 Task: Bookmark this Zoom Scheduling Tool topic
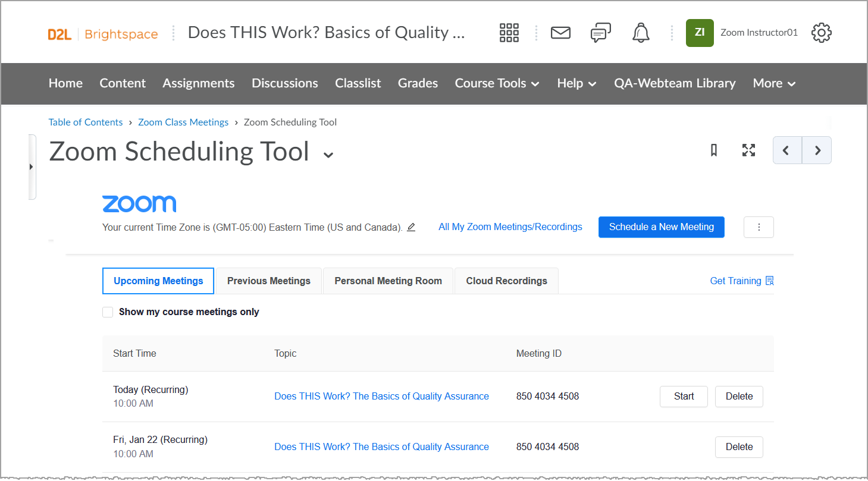tap(714, 150)
